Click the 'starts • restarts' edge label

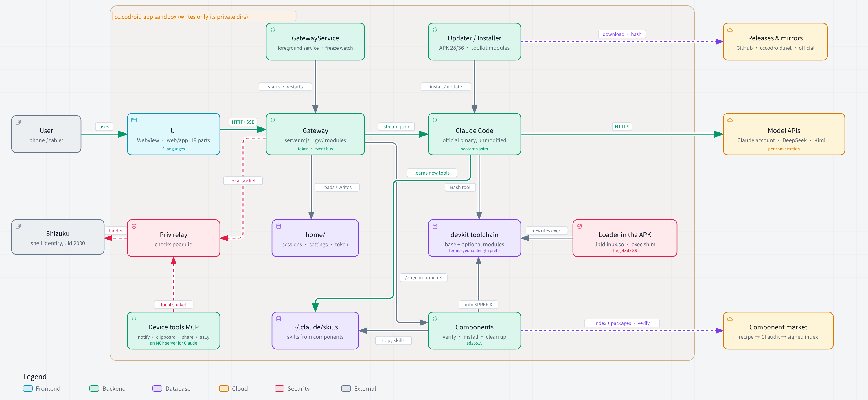[285, 86]
